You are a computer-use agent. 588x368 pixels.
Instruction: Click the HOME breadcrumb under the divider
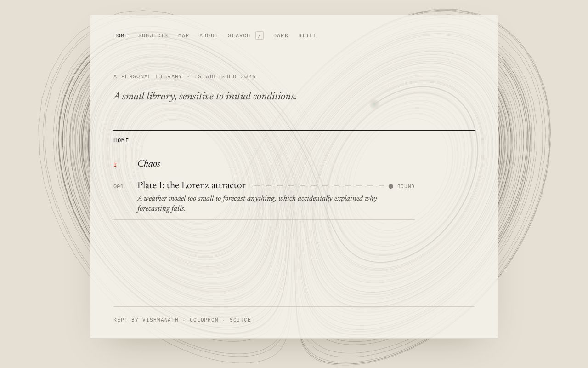click(121, 140)
